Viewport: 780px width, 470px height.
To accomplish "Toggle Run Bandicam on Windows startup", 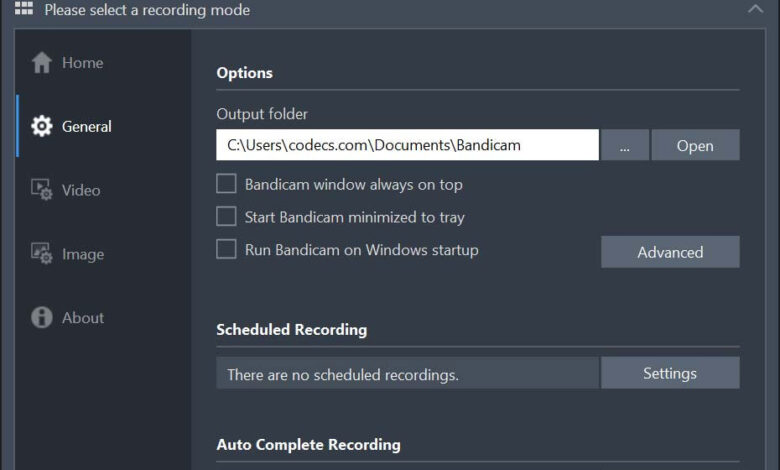I will pyautogui.click(x=226, y=249).
